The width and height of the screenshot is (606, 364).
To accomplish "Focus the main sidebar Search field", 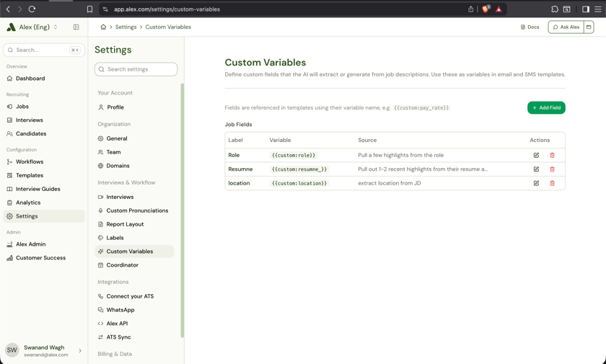I will [x=44, y=50].
